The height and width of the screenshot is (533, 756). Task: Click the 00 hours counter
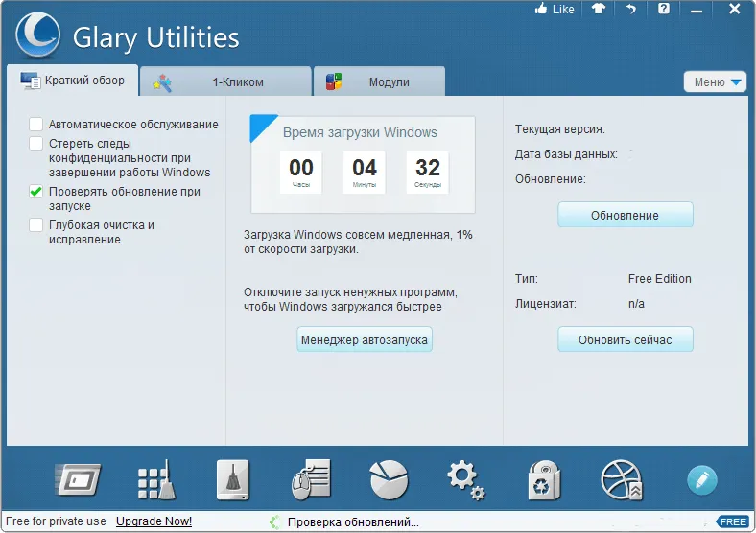point(301,173)
